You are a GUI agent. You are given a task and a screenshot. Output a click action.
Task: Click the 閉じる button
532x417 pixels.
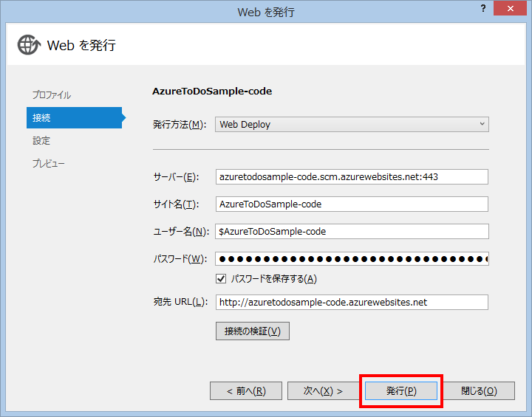[x=479, y=391]
